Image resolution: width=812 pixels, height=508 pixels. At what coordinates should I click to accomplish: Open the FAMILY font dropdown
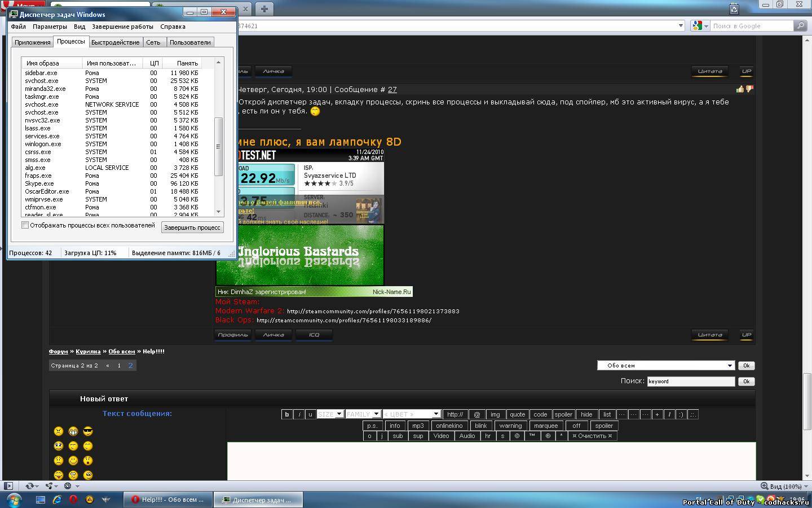[363, 414]
